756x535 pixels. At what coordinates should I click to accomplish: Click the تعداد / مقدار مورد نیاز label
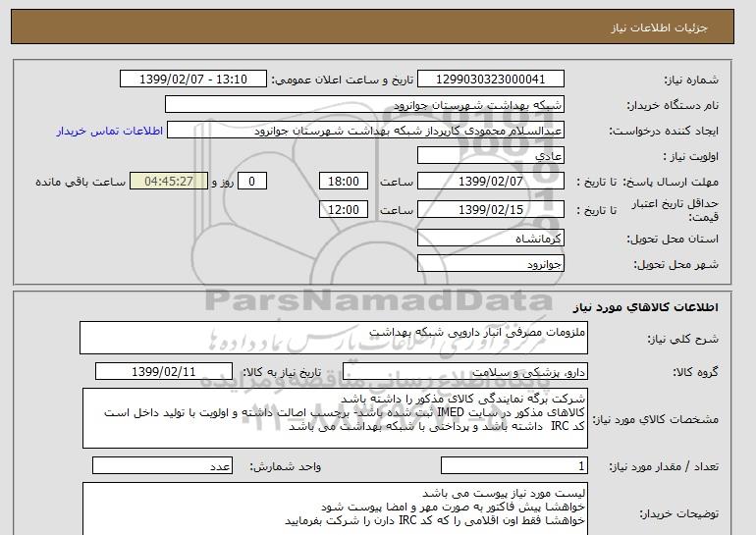point(664,466)
